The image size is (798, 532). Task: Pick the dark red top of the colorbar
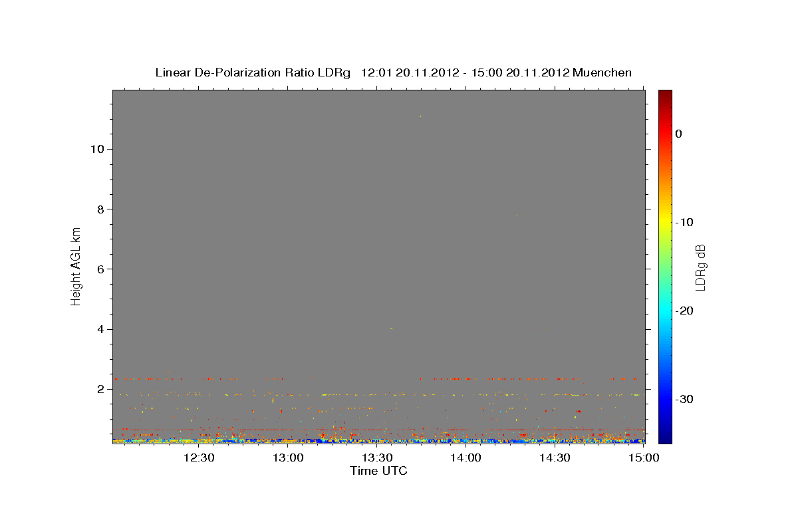665,94
